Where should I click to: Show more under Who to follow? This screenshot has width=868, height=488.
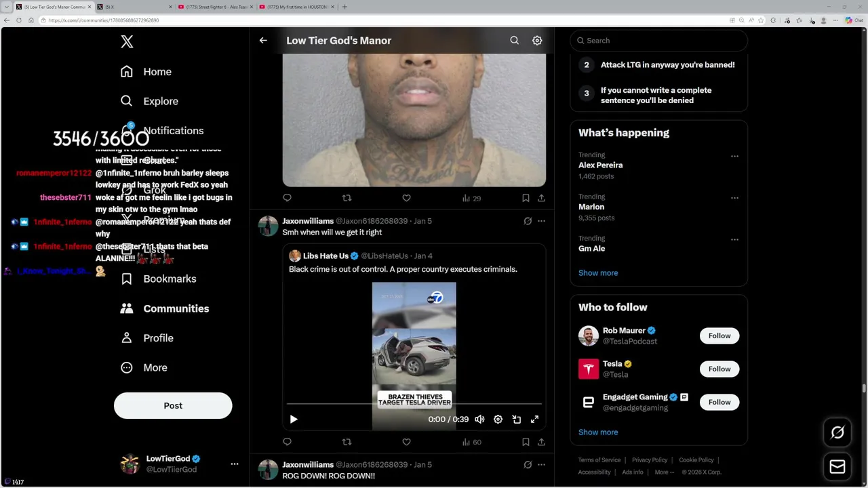(598, 432)
